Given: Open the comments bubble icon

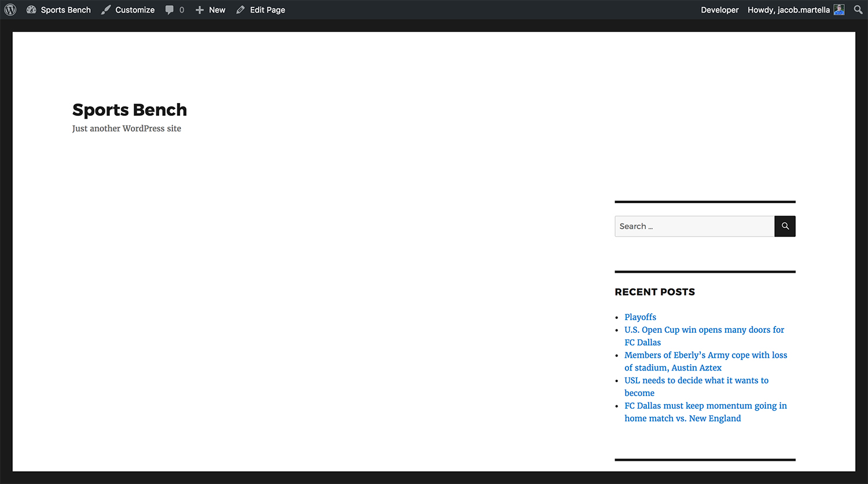Looking at the screenshot, I should [x=170, y=10].
